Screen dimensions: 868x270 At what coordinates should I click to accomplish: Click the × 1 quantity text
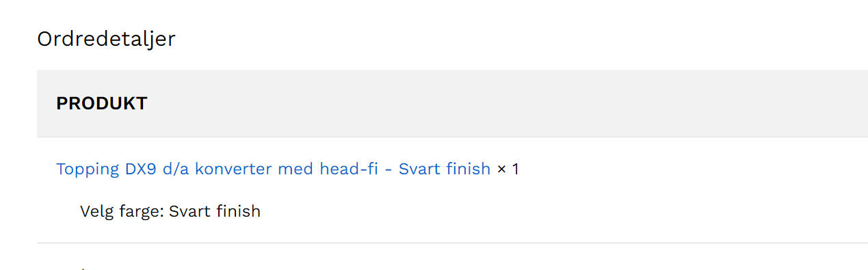508,169
